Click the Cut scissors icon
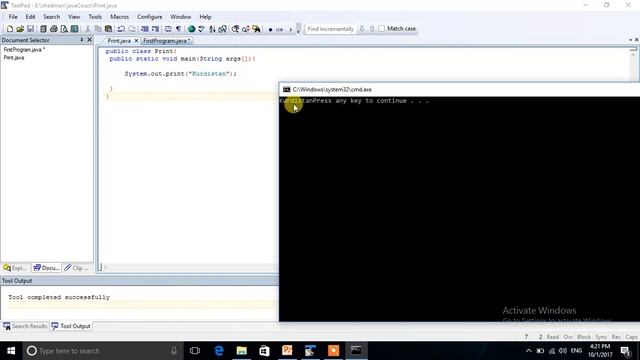Screen dimensions: 640x360 coord(87,29)
